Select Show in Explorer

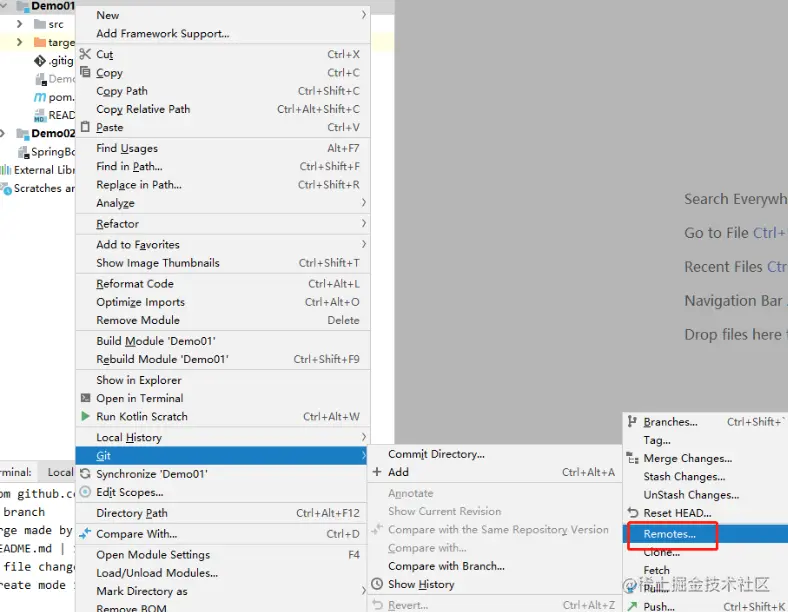pyautogui.click(x=223, y=380)
